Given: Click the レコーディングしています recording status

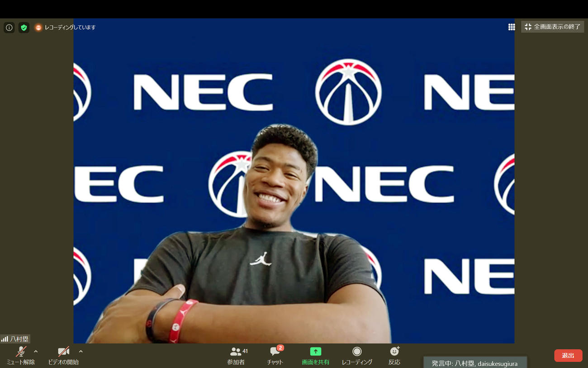Looking at the screenshot, I should coord(65,28).
